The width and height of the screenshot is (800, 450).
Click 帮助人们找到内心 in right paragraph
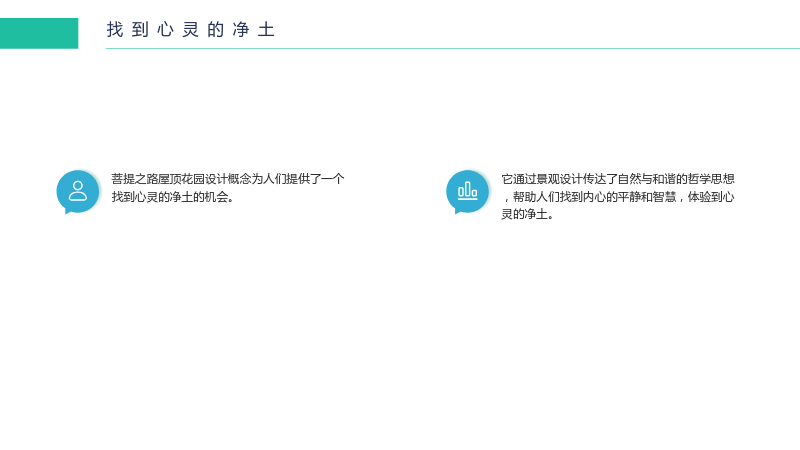pos(559,197)
